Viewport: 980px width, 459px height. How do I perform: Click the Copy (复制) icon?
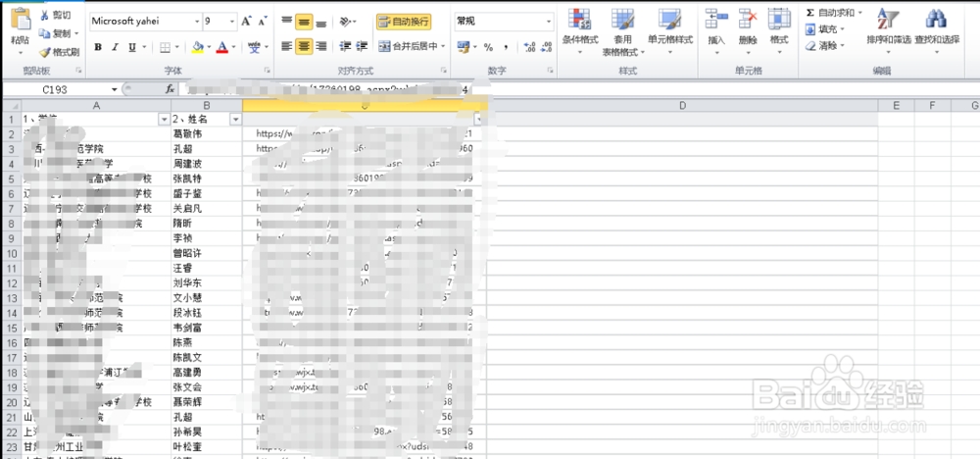44,33
